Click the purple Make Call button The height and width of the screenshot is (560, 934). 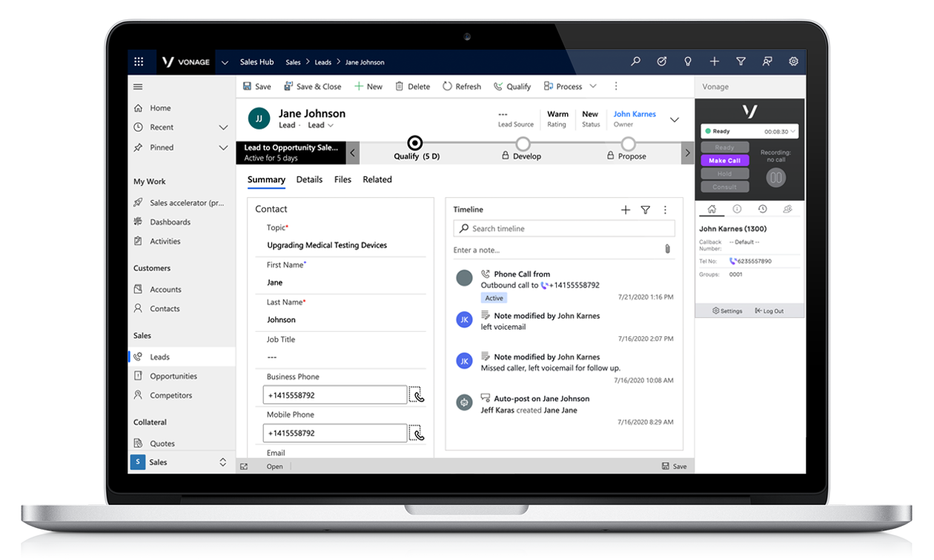pyautogui.click(x=724, y=160)
